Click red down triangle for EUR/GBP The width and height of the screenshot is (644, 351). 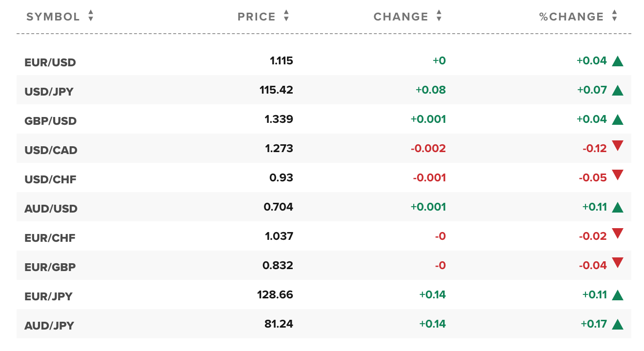[618, 263]
